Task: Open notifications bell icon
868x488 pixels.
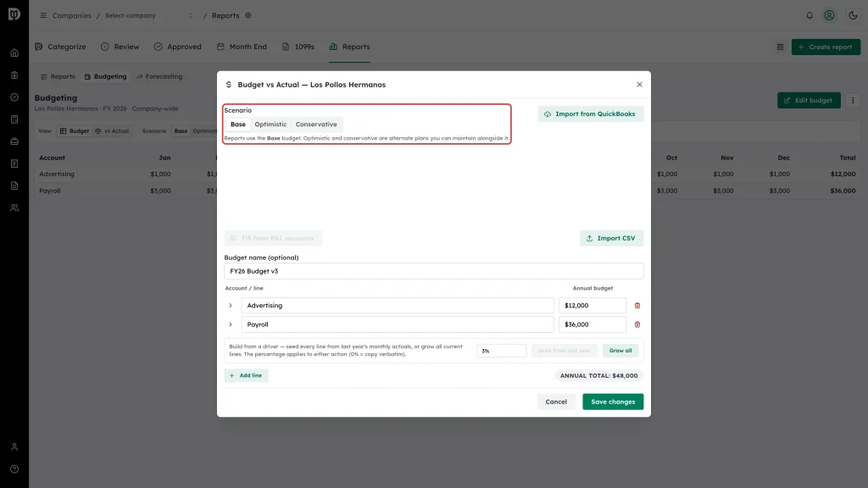Action: pyautogui.click(x=810, y=15)
